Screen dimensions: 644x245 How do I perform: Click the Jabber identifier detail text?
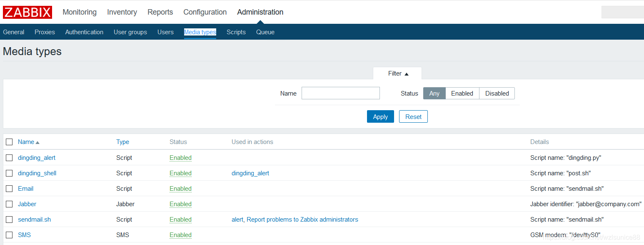586,204
